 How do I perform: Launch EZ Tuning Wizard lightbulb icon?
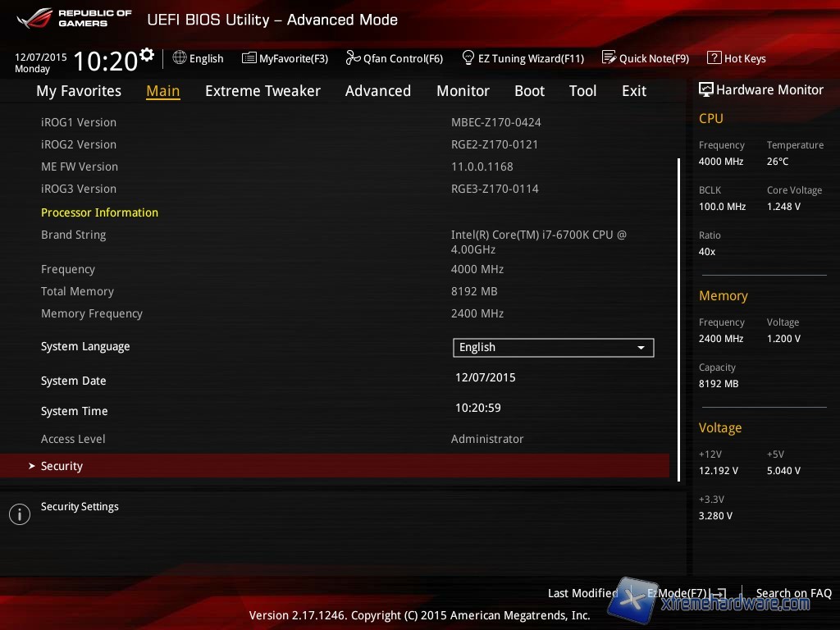point(468,58)
